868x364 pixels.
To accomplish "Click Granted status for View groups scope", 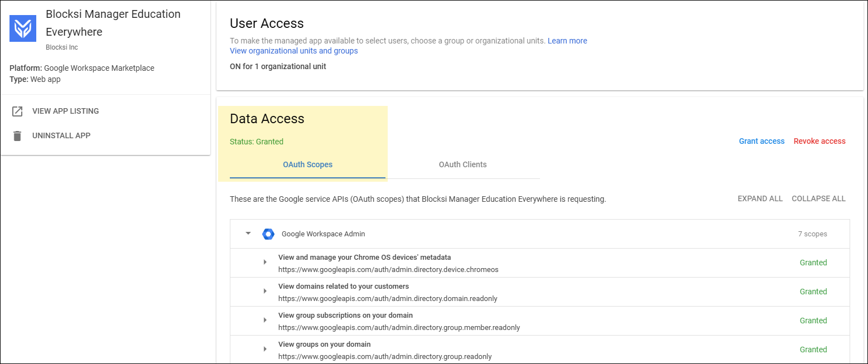I will point(813,350).
